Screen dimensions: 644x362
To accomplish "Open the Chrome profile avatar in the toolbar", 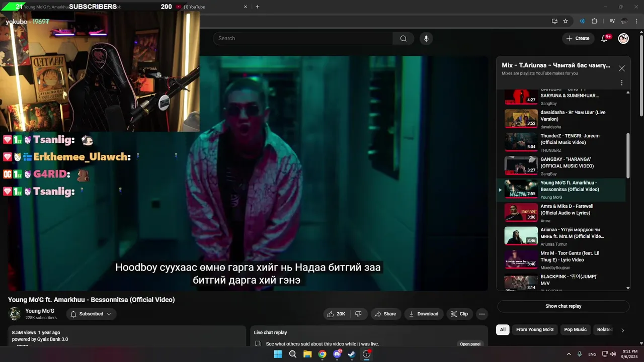I will coord(624,21).
